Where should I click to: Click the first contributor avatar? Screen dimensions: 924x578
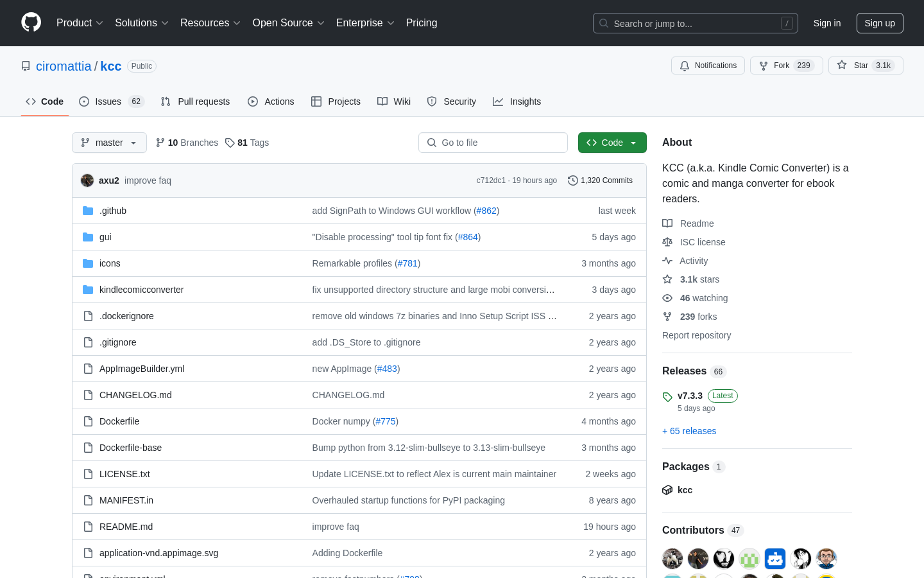pyautogui.click(x=672, y=559)
